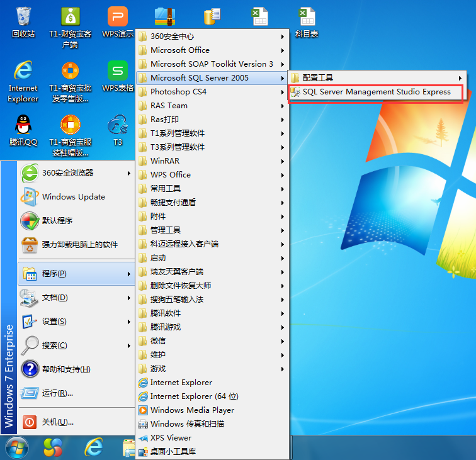Open Windows Media Player from programs list

click(191, 410)
